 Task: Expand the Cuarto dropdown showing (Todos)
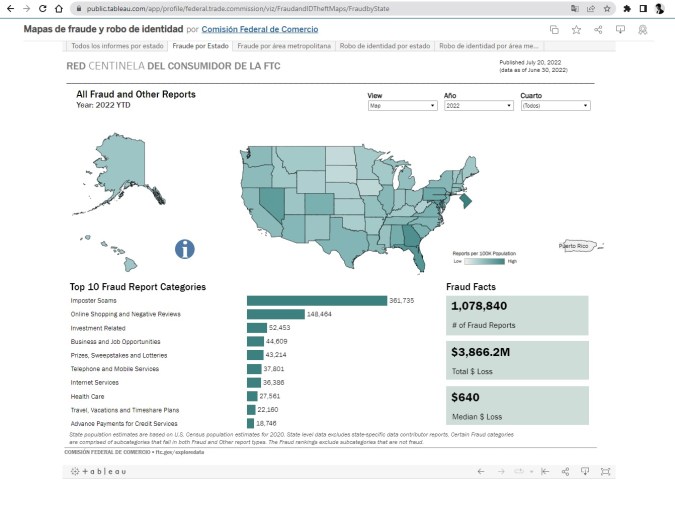555,105
